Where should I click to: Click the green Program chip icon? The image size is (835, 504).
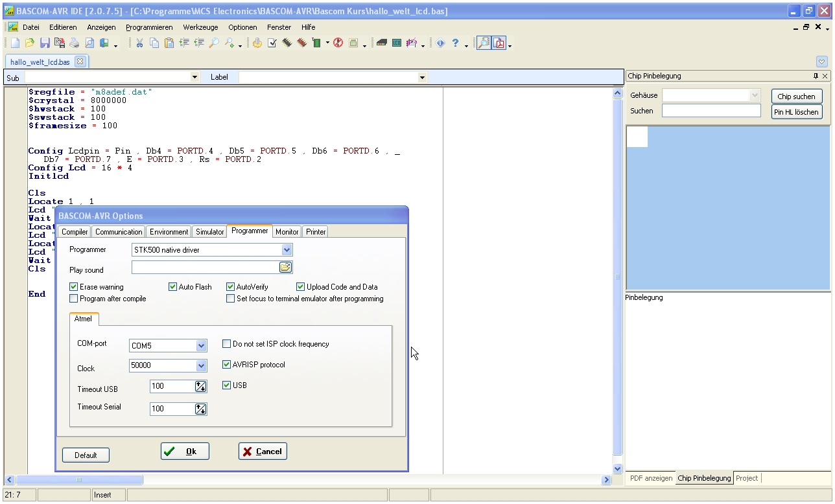coord(316,43)
